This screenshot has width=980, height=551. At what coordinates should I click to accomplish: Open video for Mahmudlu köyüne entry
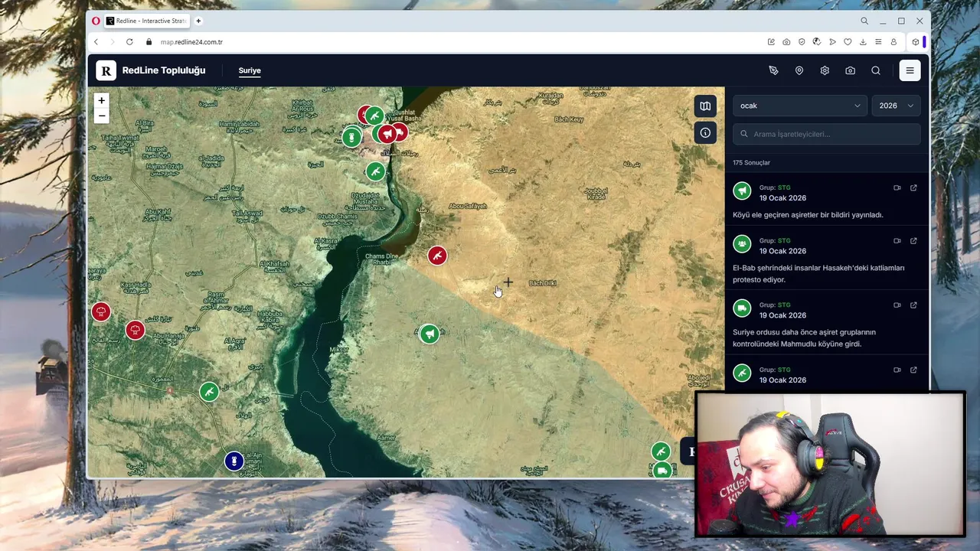[x=897, y=305]
